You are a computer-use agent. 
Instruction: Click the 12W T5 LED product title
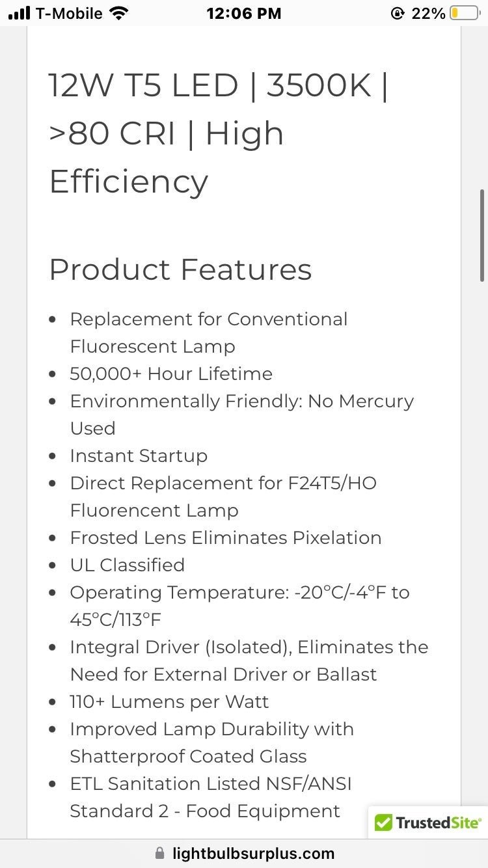point(219,133)
